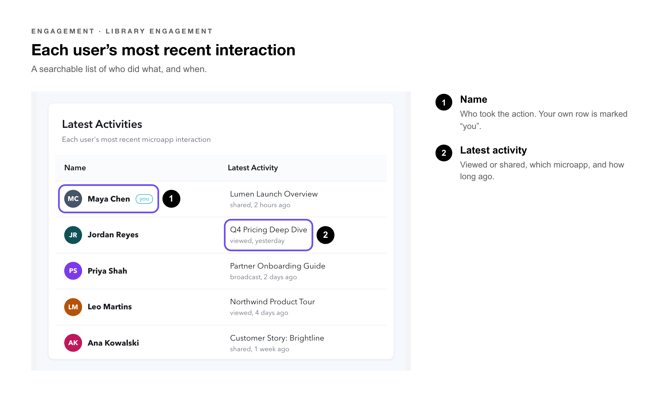This screenshot has width=670, height=402.
Task: Select the Name column header
Action: (x=75, y=168)
